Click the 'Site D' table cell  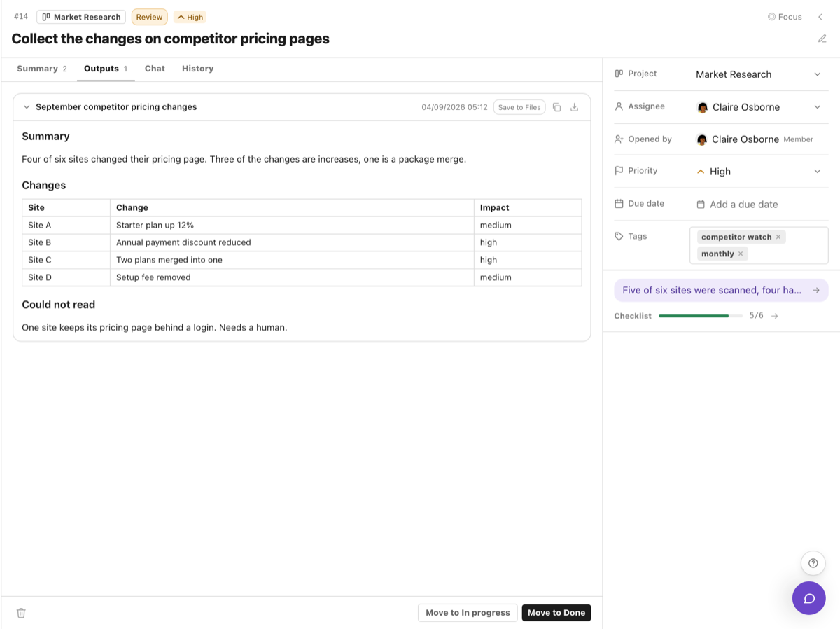tap(66, 277)
